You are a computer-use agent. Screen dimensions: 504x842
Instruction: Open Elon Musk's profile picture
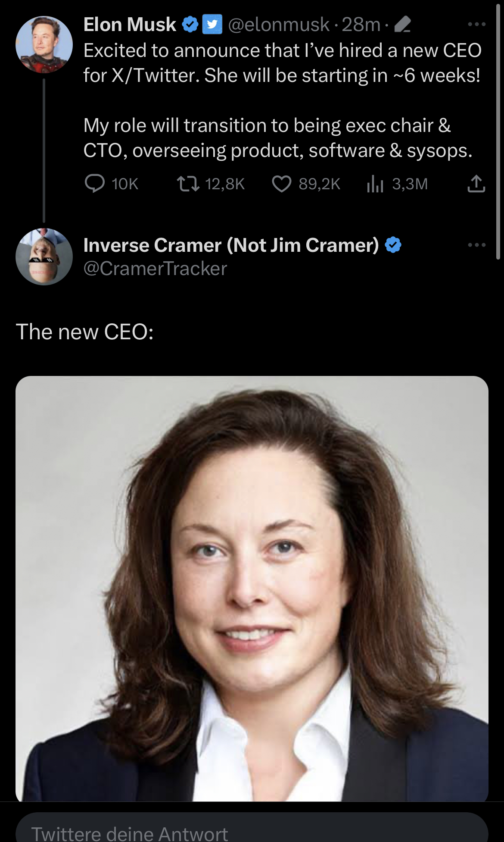(x=44, y=44)
